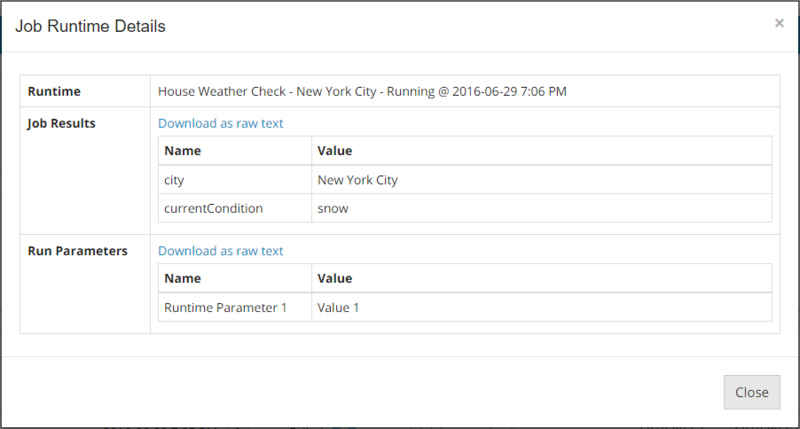Click Value header in Job Results table
Viewport: 800px width, 429px height.
tap(334, 151)
